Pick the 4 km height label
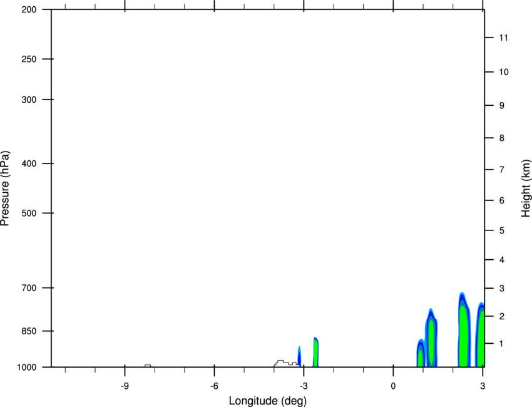The width and height of the screenshot is (532, 407). coord(501,260)
